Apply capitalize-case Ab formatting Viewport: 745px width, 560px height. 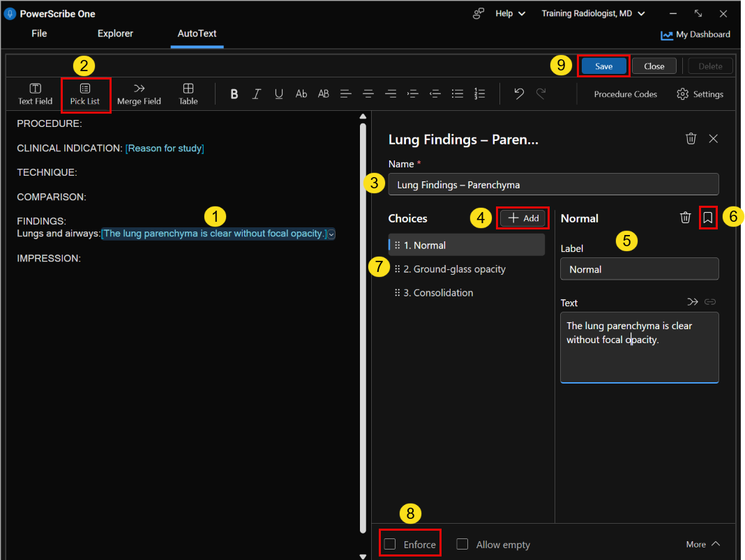(x=301, y=94)
